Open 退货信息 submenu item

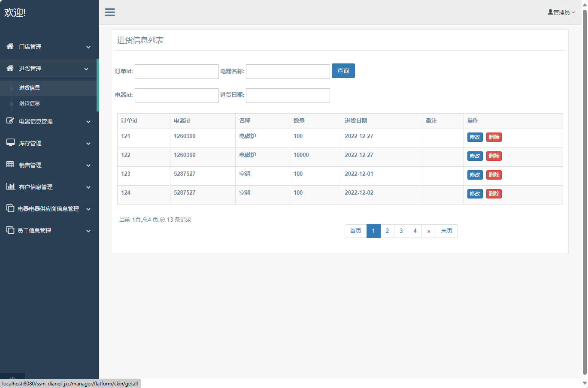click(x=30, y=103)
